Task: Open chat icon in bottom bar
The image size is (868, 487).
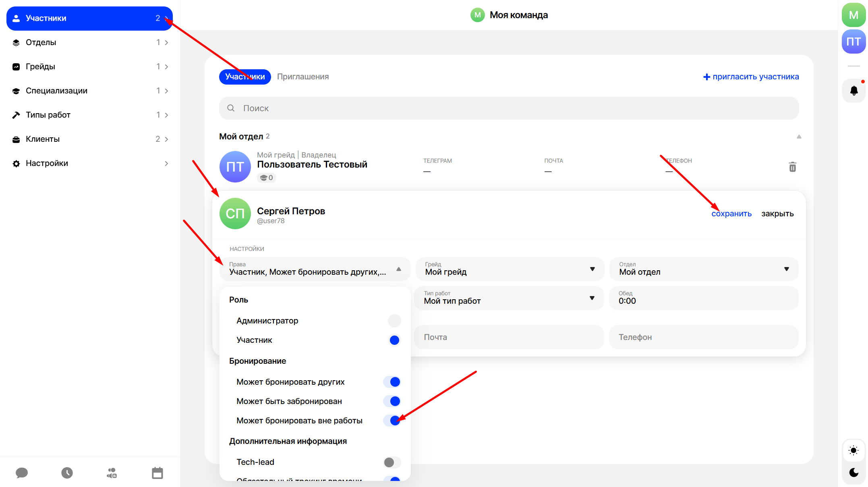Action: 22,472
